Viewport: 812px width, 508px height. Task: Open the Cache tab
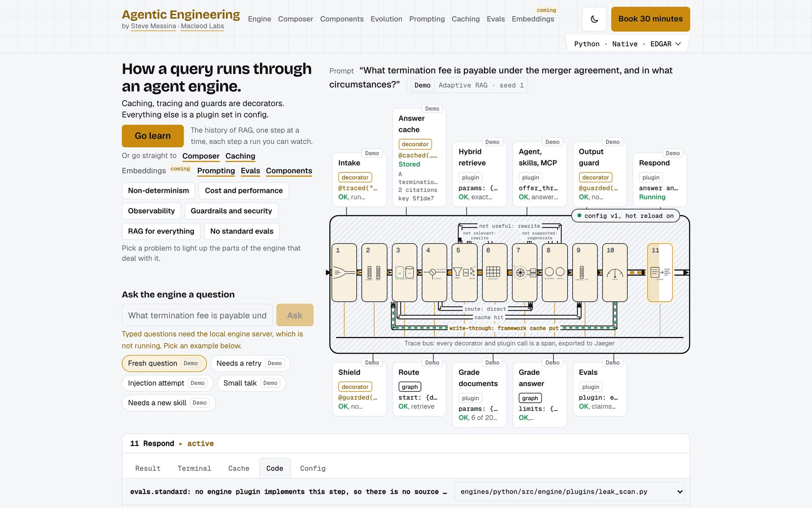pos(239,468)
